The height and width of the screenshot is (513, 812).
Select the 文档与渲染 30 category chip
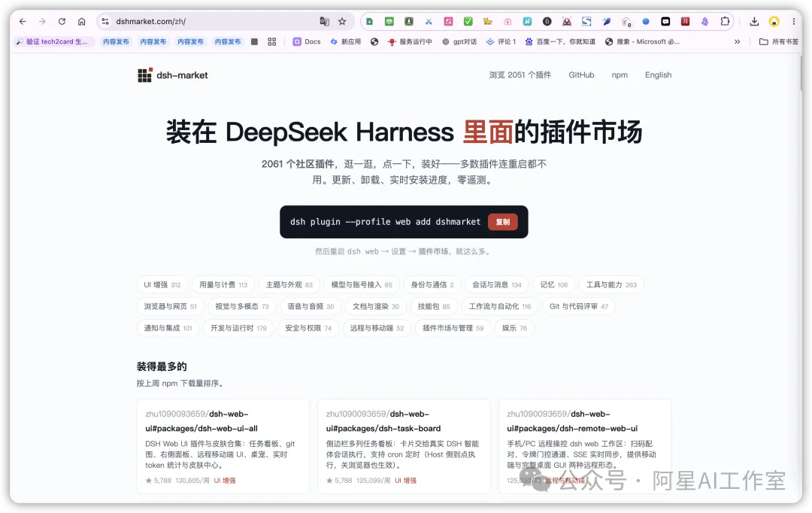[376, 306]
